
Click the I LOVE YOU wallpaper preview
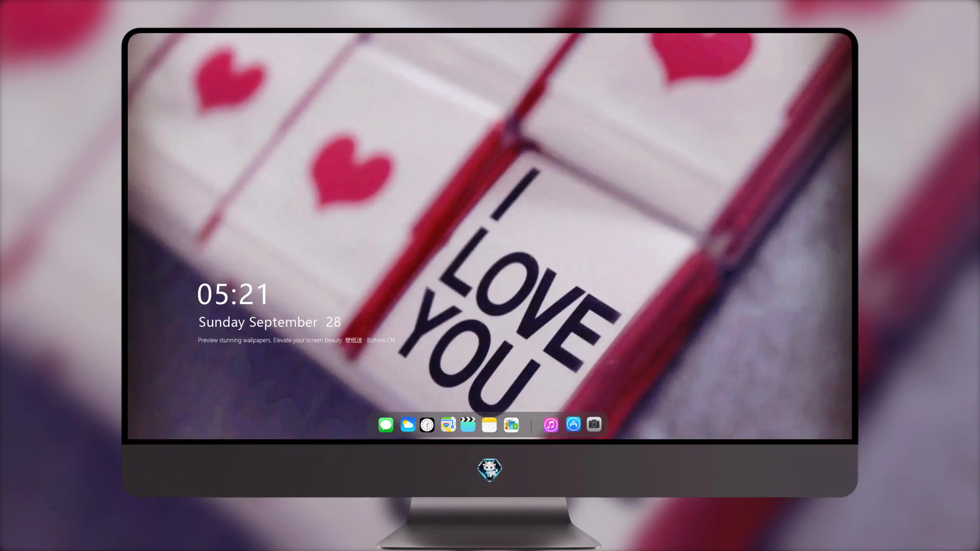[x=490, y=236]
